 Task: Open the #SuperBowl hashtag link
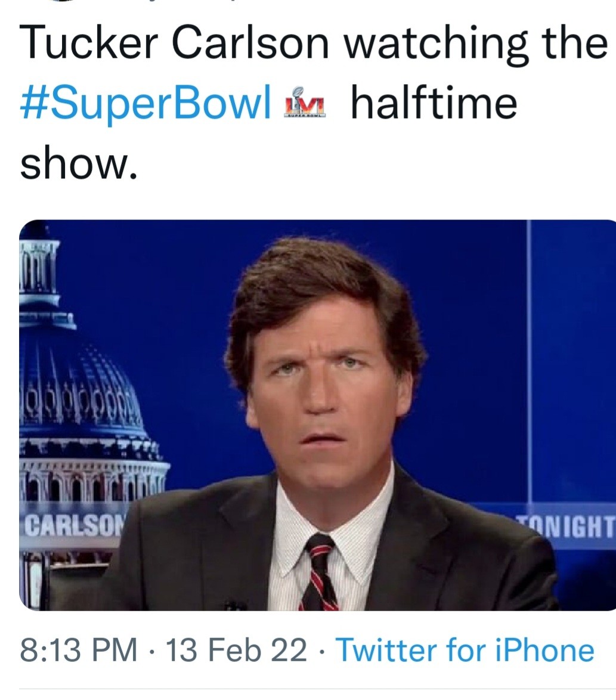146,104
